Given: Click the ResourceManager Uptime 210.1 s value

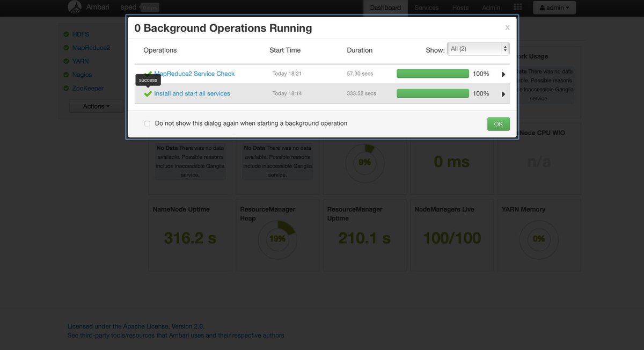Looking at the screenshot, I should 364,238.
